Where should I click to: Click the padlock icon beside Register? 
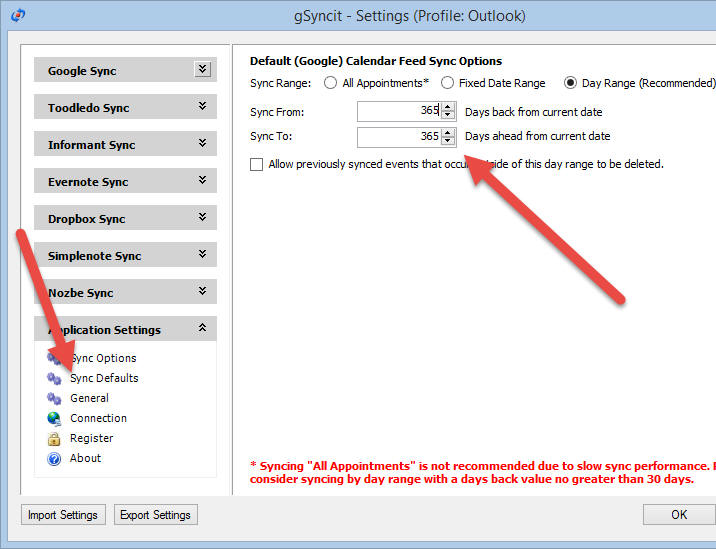click(54, 438)
